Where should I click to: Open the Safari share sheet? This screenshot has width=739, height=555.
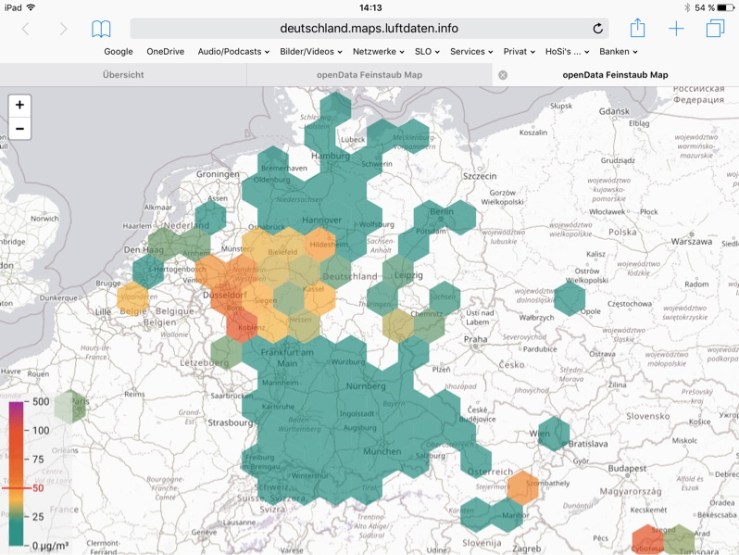pyautogui.click(x=637, y=28)
